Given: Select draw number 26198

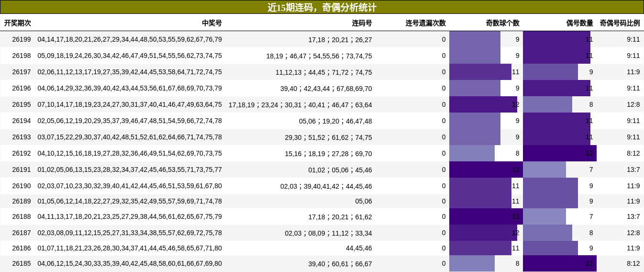Looking at the screenshot, I should click(x=22, y=56).
